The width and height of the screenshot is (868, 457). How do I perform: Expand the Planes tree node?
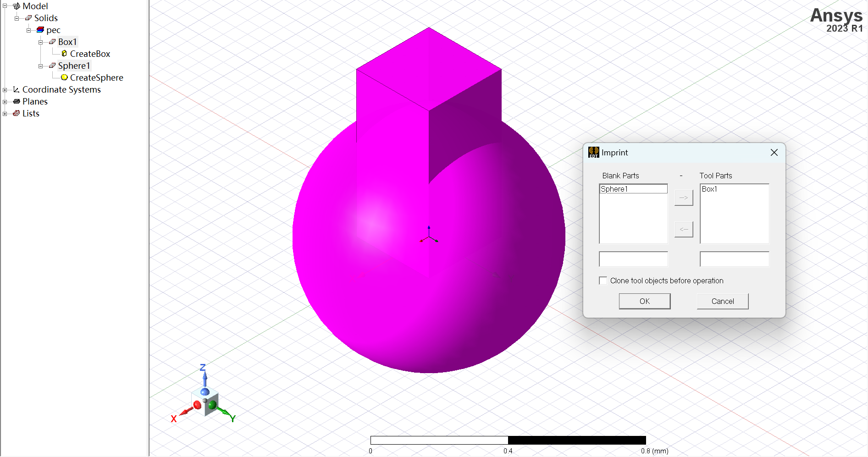(x=5, y=102)
